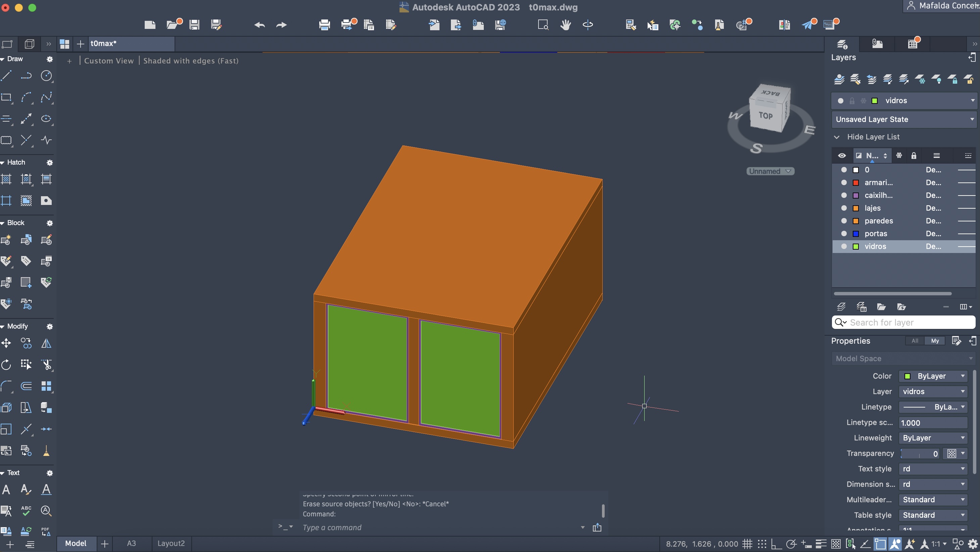Switch to the Layout2 tab
This screenshot has width=980, height=552.
(x=171, y=543)
